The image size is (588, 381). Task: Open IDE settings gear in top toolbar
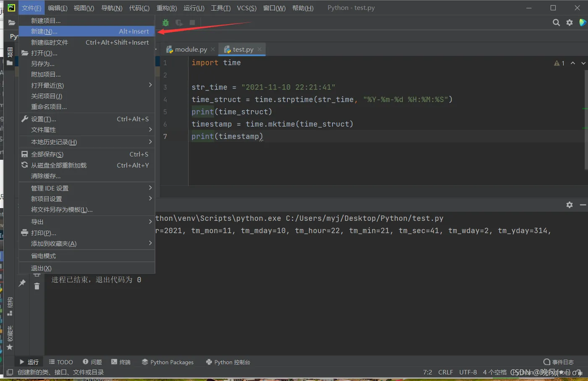coord(570,23)
